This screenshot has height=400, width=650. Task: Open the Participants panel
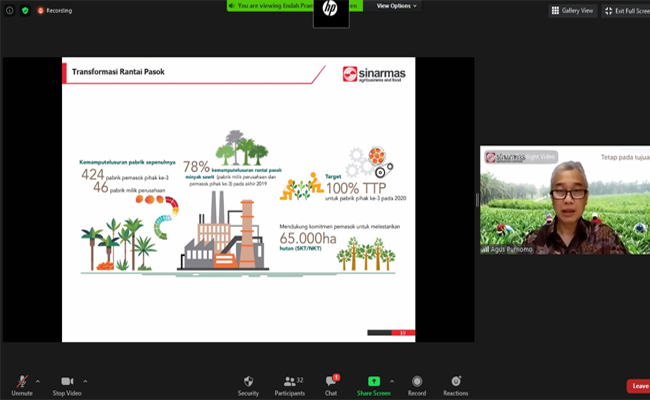coord(290,385)
